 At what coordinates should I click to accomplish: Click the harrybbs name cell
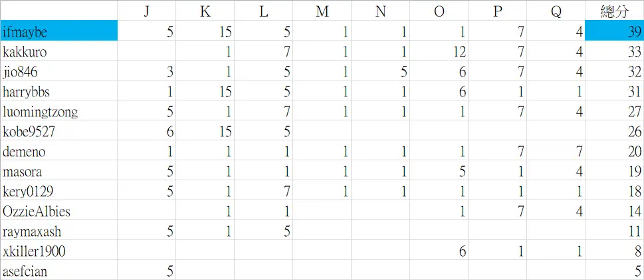[59, 91]
